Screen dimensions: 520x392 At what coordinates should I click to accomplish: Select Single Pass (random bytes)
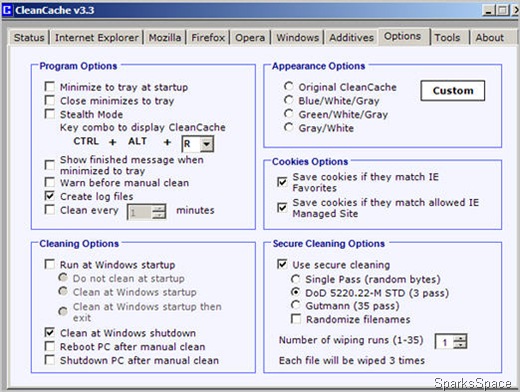[295, 279]
